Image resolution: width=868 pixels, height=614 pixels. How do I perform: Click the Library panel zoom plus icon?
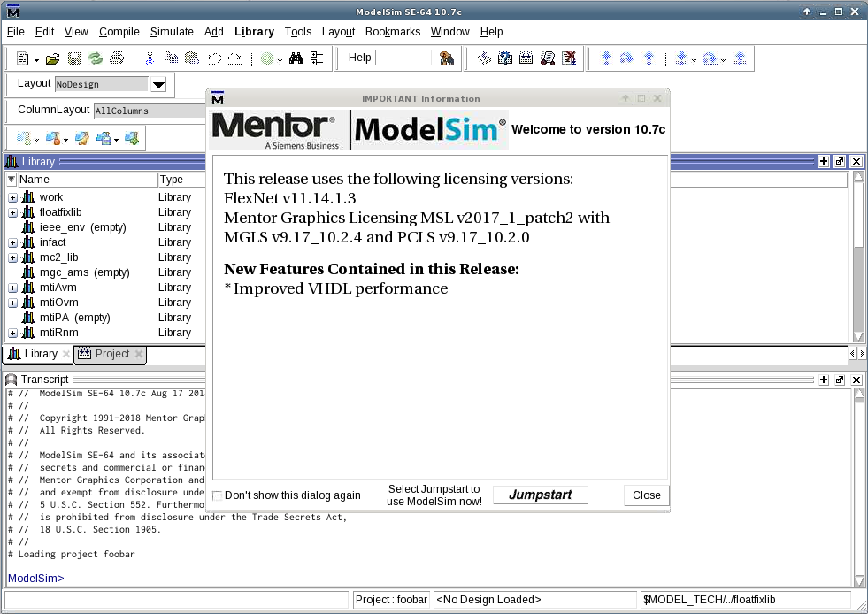pos(824,161)
